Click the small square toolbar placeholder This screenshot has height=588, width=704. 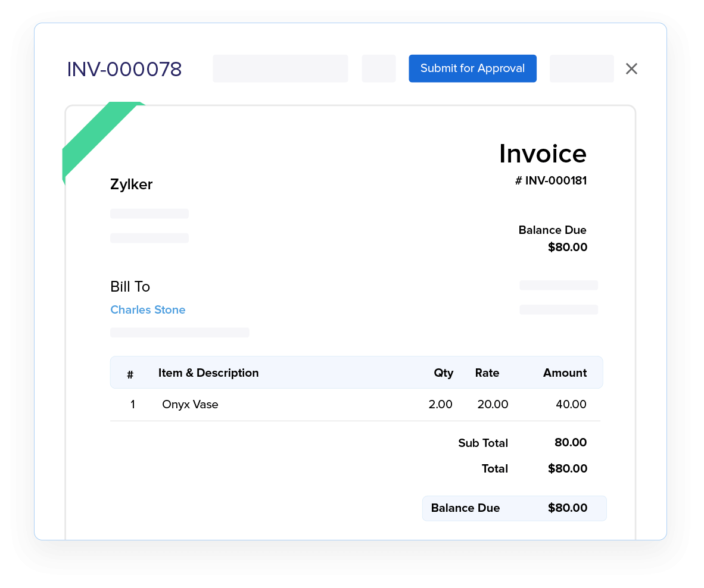[378, 68]
